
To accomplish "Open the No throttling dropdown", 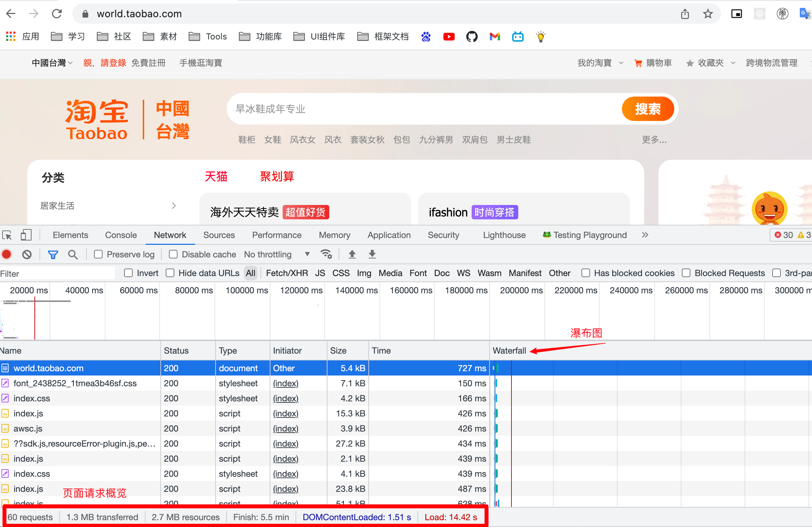I will (x=277, y=255).
